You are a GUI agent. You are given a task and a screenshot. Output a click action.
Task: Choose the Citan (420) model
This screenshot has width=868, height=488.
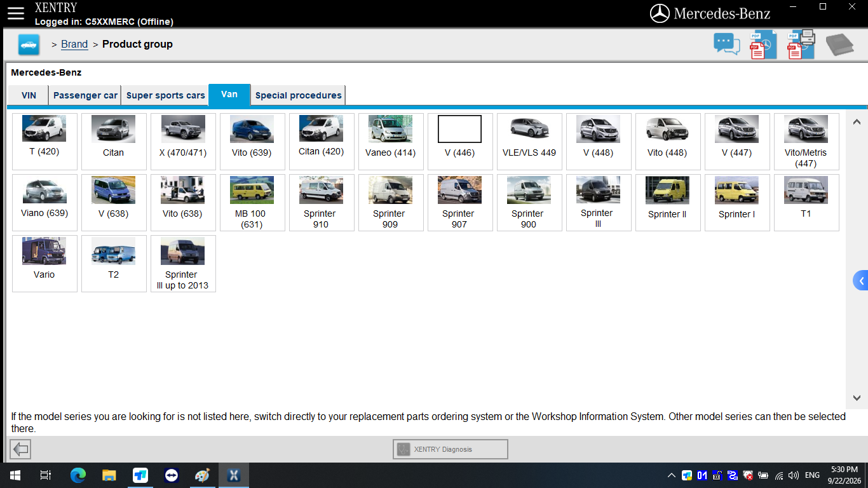322,142
